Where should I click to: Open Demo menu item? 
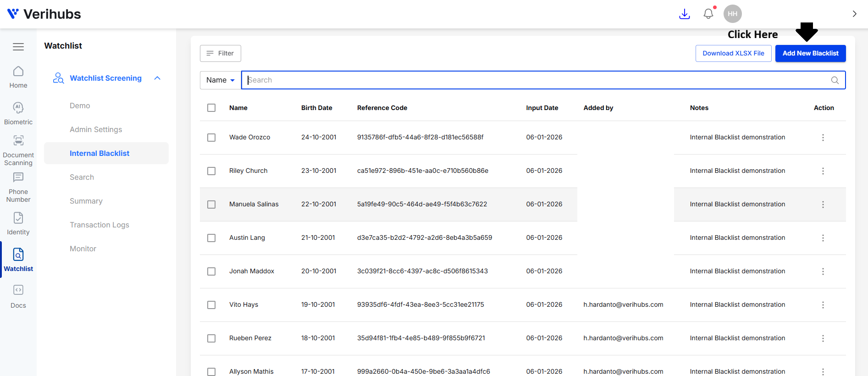point(80,105)
